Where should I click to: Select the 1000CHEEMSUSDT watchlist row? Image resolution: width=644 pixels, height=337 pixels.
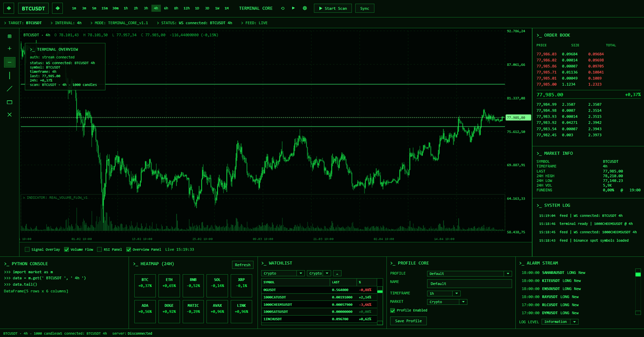319,304
